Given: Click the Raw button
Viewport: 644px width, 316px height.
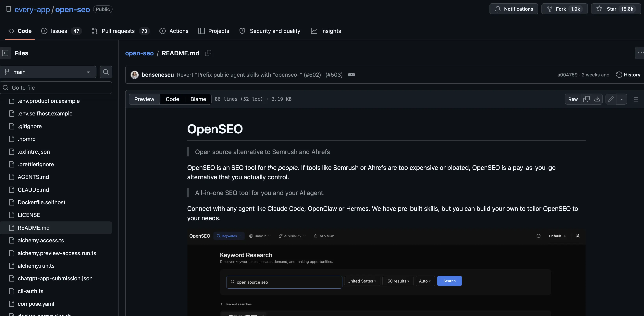Looking at the screenshot, I should (x=573, y=99).
